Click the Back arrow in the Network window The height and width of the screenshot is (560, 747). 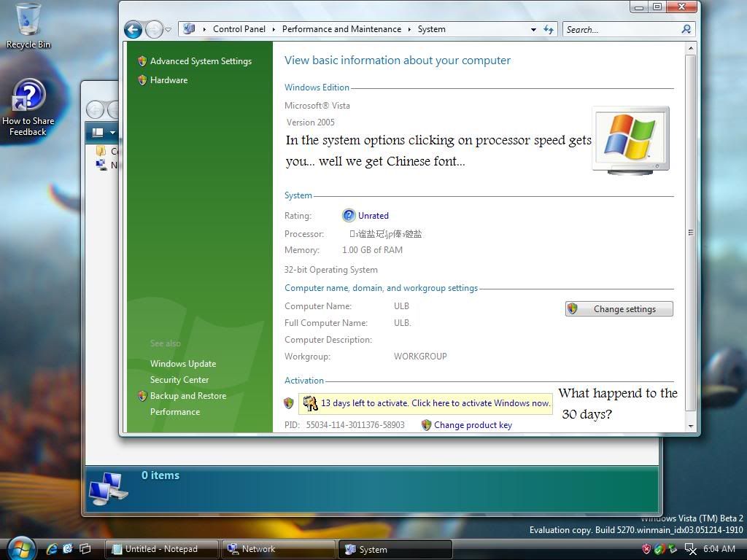tap(96, 110)
